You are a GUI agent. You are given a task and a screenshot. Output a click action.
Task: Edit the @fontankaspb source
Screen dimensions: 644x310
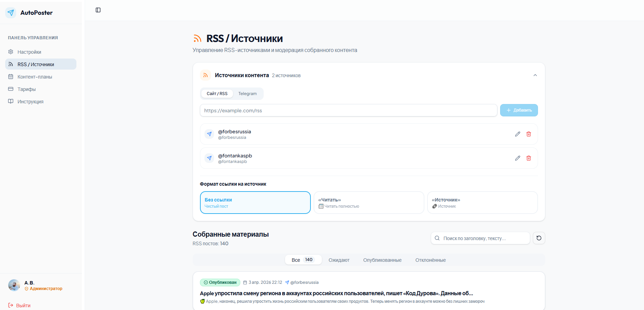[517, 158]
